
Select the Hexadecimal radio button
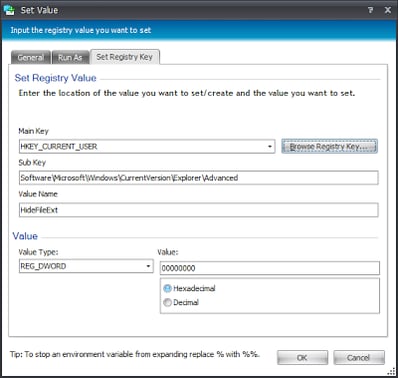[167, 288]
